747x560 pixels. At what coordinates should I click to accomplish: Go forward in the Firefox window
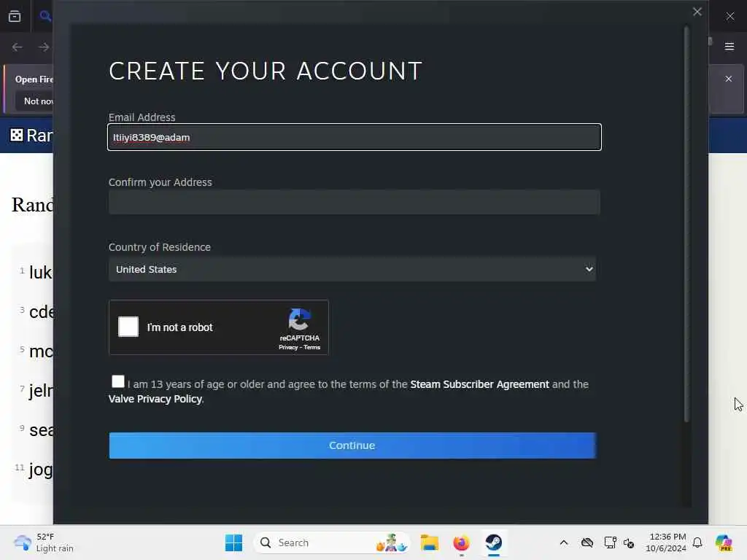click(x=43, y=47)
